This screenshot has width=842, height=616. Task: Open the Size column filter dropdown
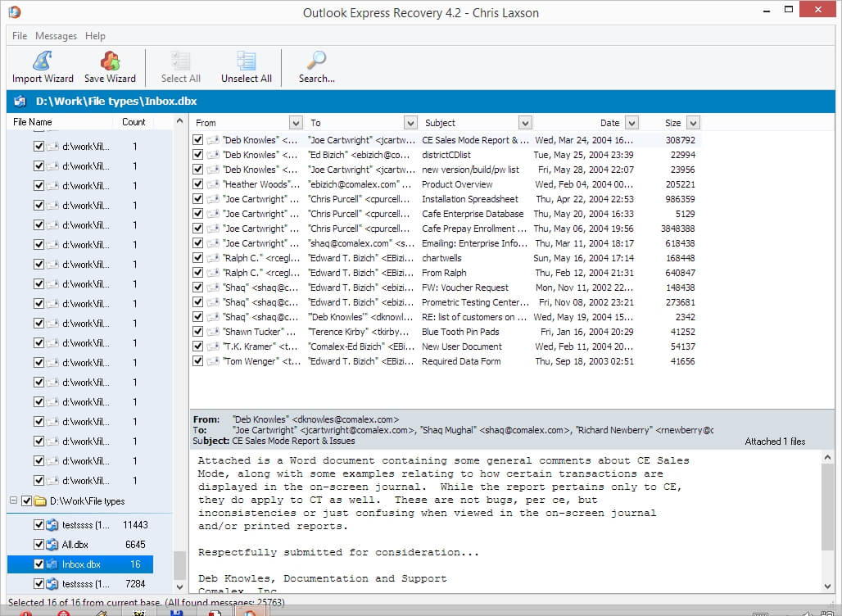693,123
